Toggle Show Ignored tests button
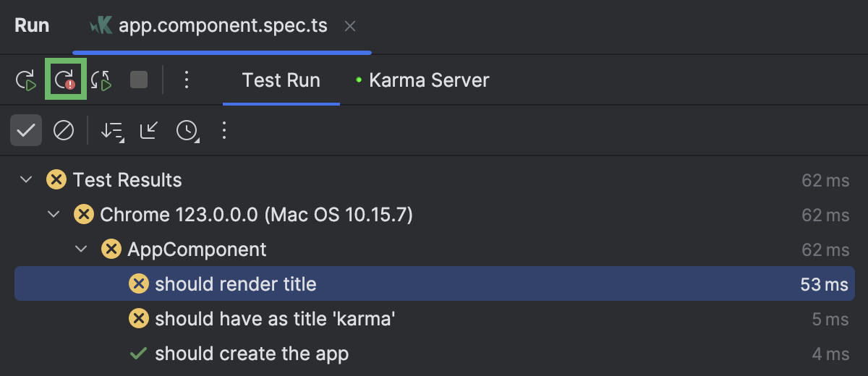 tap(64, 131)
